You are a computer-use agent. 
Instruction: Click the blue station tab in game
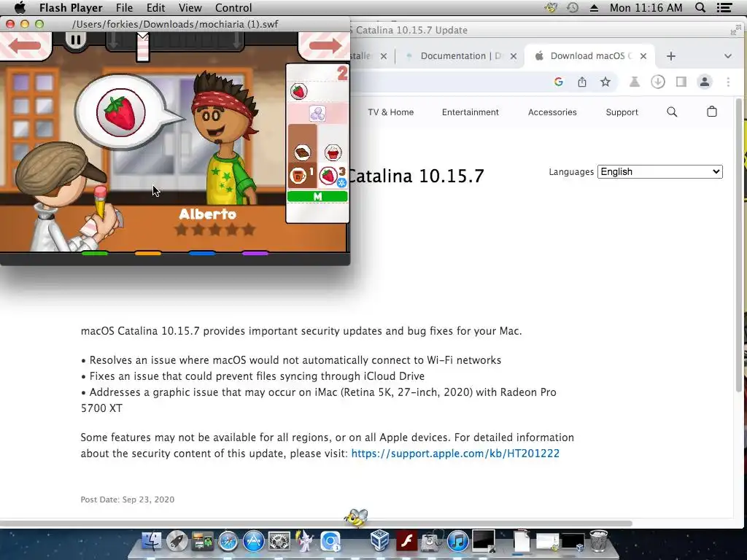(x=202, y=253)
